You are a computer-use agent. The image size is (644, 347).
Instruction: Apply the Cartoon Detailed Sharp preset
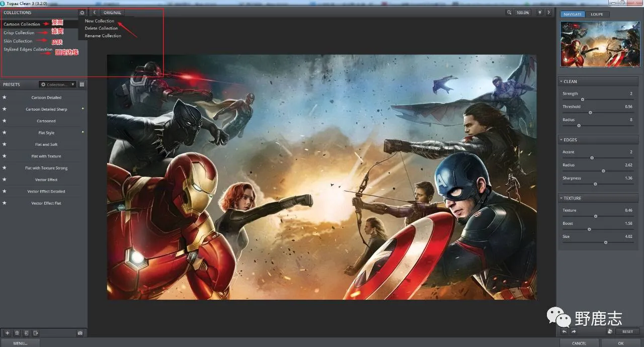pyautogui.click(x=46, y=109)
